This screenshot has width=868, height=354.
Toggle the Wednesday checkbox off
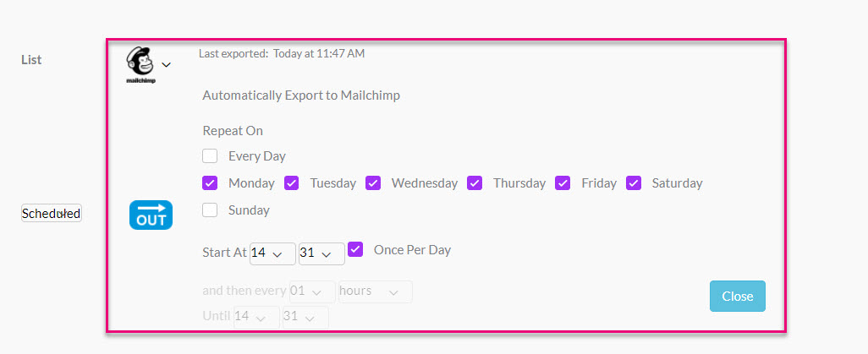pyautogui.click(x=373, y=183)
